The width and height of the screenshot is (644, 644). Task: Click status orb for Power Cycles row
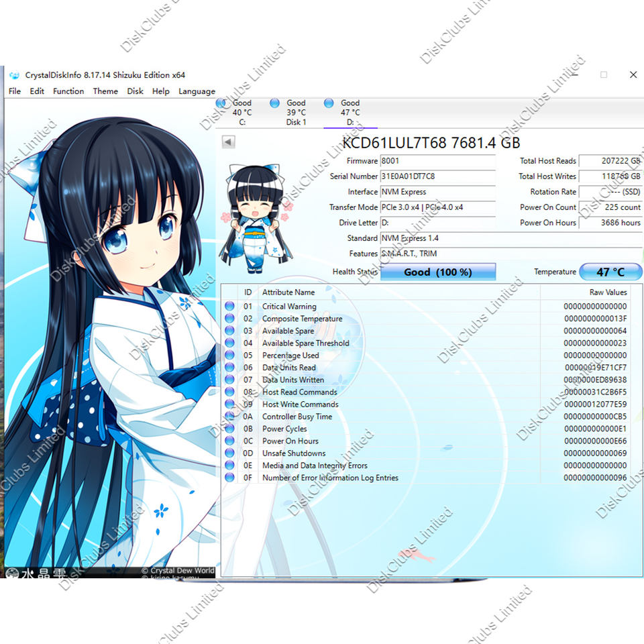(229, 429)
